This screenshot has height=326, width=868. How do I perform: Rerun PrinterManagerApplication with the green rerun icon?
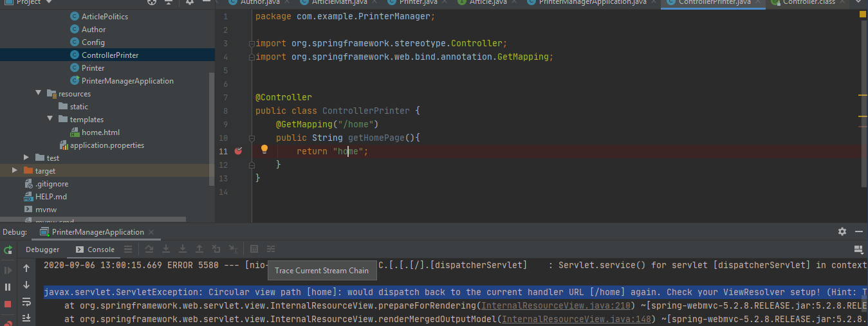coord(8,249)
